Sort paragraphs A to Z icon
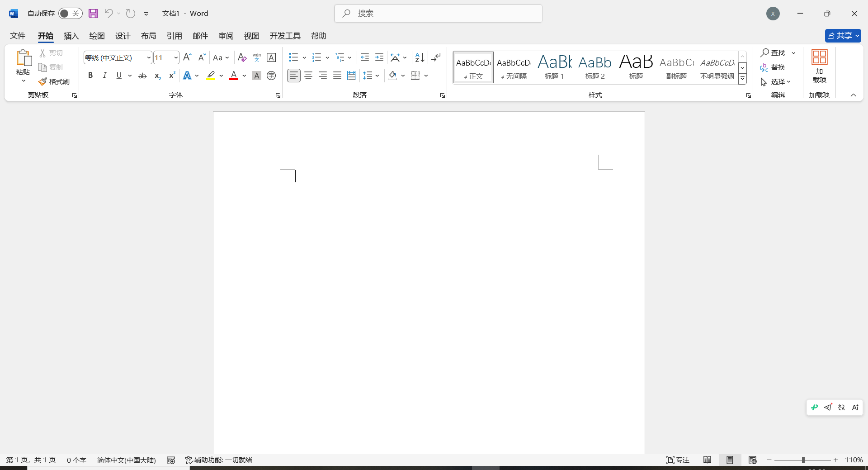Screen dimensions: 868x470 [x=420, y=57]
